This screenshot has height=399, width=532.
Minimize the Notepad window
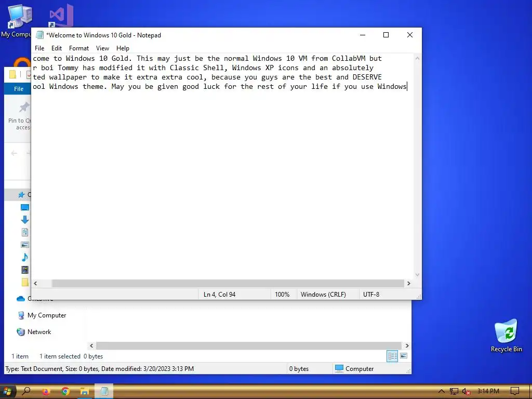(363, 35)
